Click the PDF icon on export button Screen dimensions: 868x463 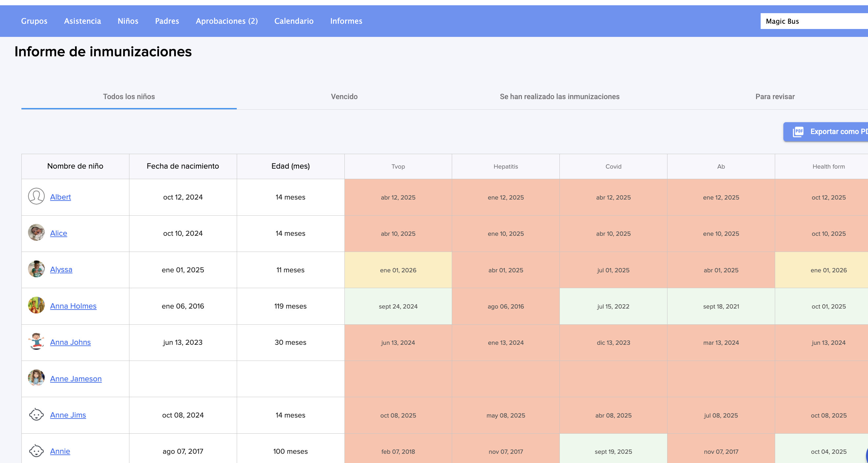798,132
